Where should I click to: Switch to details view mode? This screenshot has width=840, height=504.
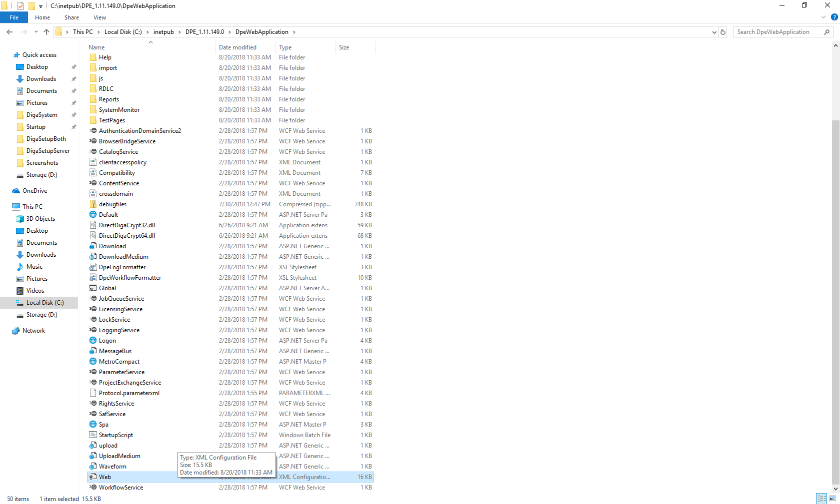point(821,499)
